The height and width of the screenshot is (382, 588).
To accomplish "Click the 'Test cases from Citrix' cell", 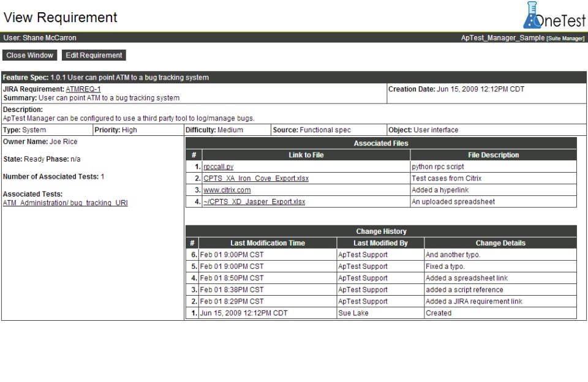I will (494, 178).
